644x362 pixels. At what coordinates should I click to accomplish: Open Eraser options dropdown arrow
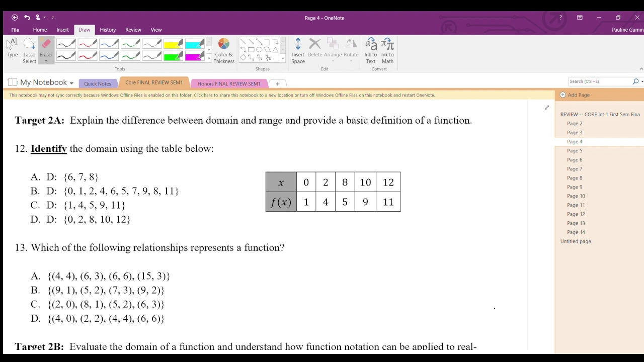(x=46, y=61)
